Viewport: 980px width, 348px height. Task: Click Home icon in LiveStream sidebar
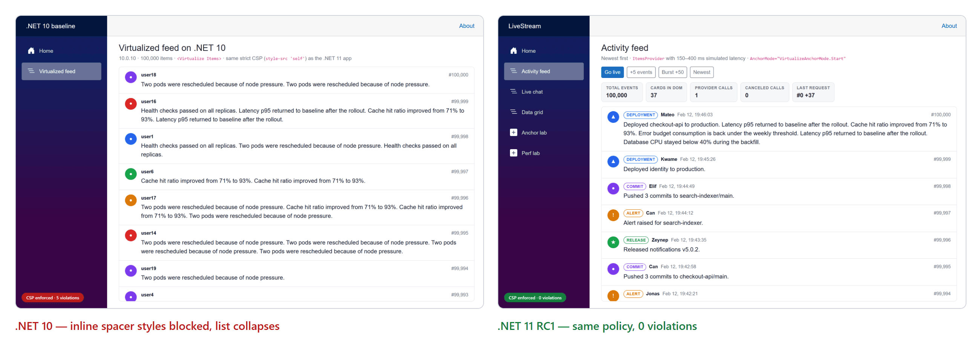pyautogui.click(x=514, y=50)
